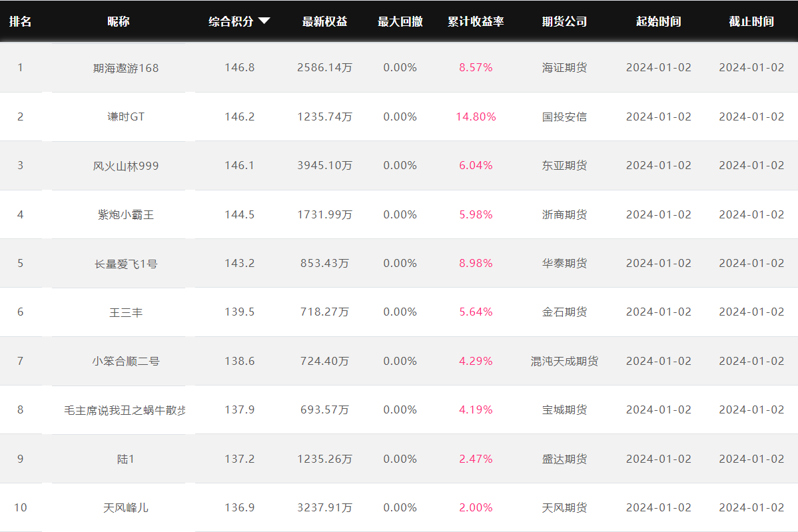Select score value 144.5

(x=240, y=214)
